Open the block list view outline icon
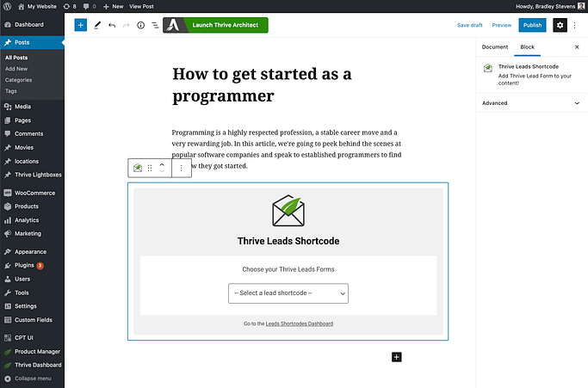 pos(155,25)
